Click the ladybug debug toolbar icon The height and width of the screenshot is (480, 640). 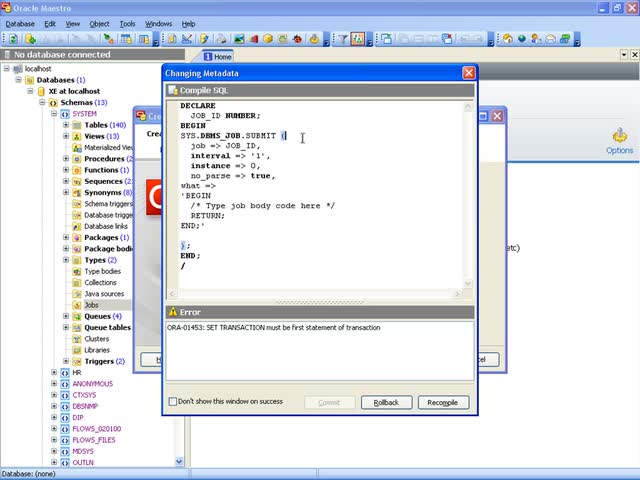[298, 39]
